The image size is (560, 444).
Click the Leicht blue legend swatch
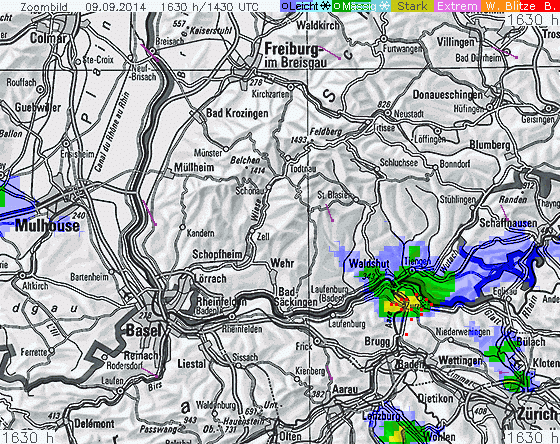pyautogui.click(x=305, y=6)
